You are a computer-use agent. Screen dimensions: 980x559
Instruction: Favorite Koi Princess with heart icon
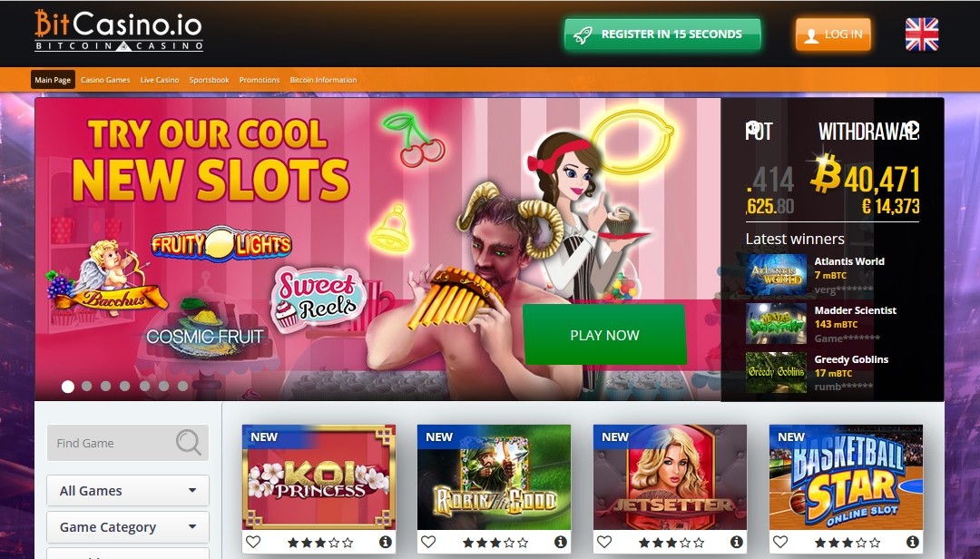tap(253, 542)
